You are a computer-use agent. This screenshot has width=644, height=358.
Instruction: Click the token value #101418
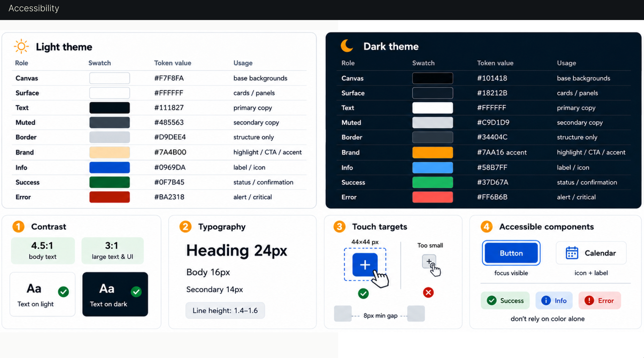[x=492, y=78]
